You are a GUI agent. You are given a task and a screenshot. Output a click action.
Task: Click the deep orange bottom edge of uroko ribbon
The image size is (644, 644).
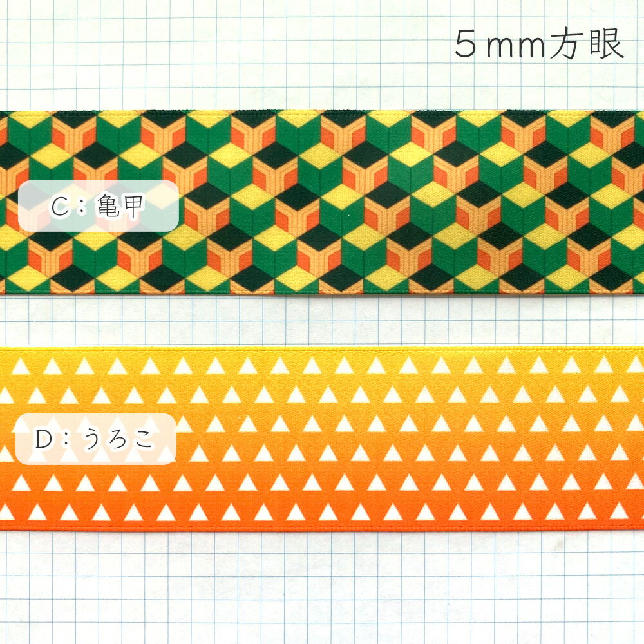point(322,527)
